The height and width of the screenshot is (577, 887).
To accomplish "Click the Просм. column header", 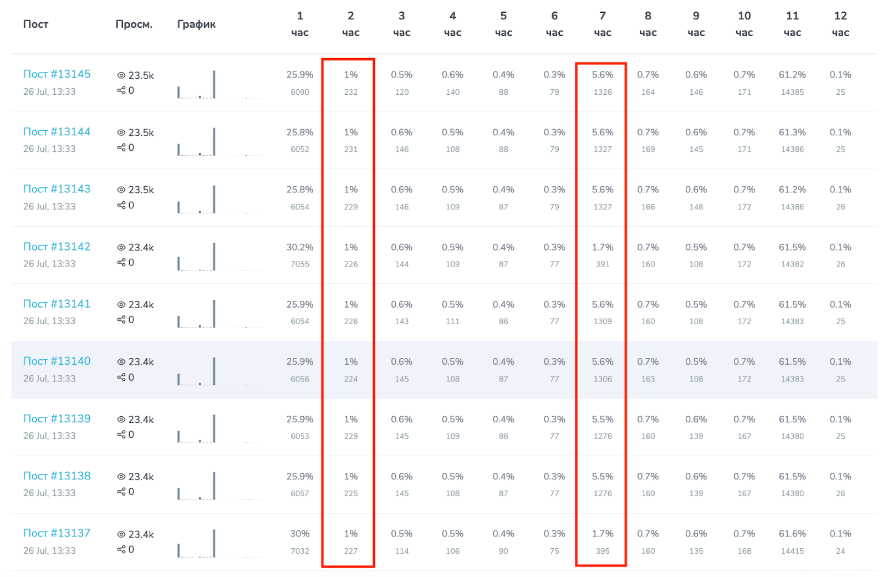I will click(x=134, y=24).
